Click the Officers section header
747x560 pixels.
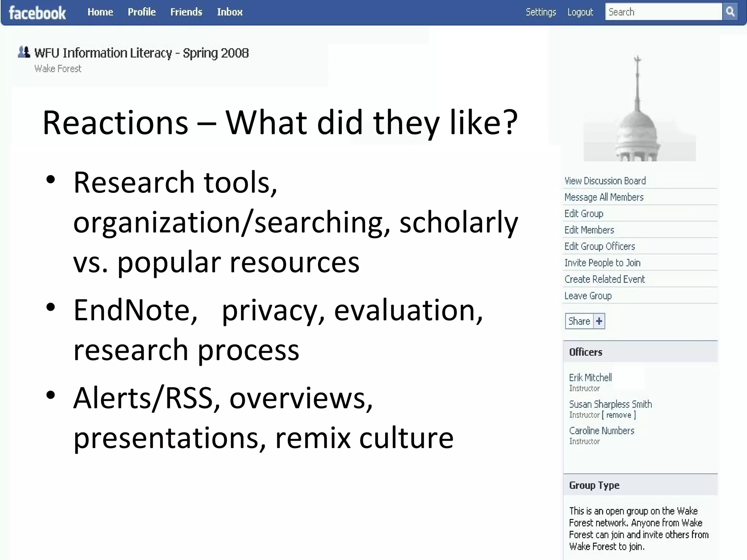[640, 352]
